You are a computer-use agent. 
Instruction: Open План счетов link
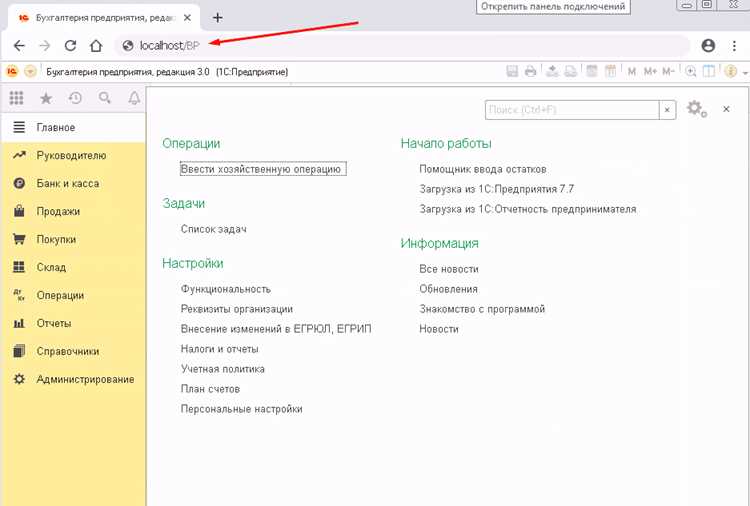(x=210, y=389)
